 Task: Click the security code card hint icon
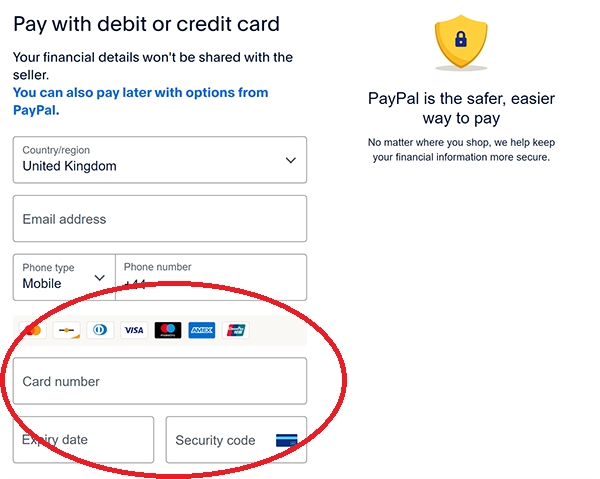[287, 440]
